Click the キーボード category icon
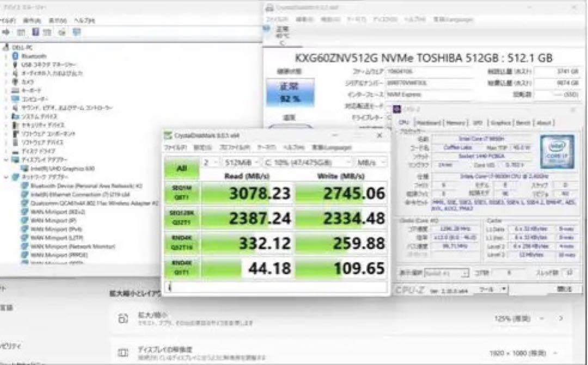Image resolution: width=588 pixels, height=365 pixels. click(15, 90)
